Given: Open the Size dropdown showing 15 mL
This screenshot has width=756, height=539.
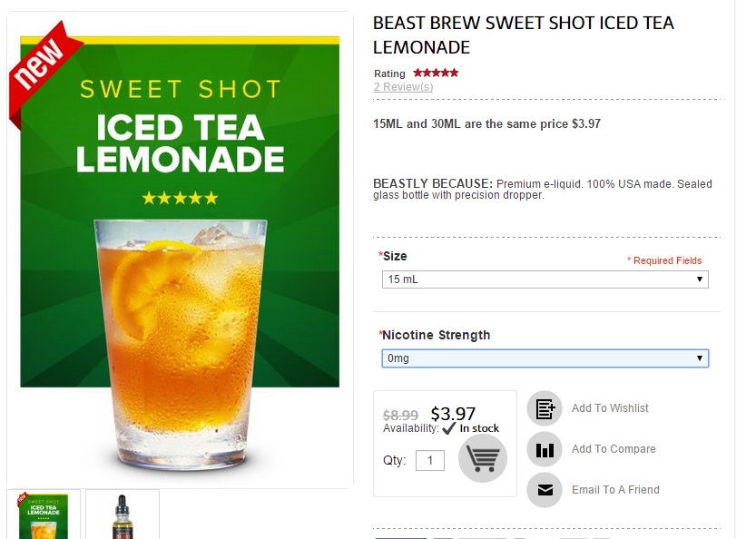Looking at the screenshot, I should coord(545,279).
